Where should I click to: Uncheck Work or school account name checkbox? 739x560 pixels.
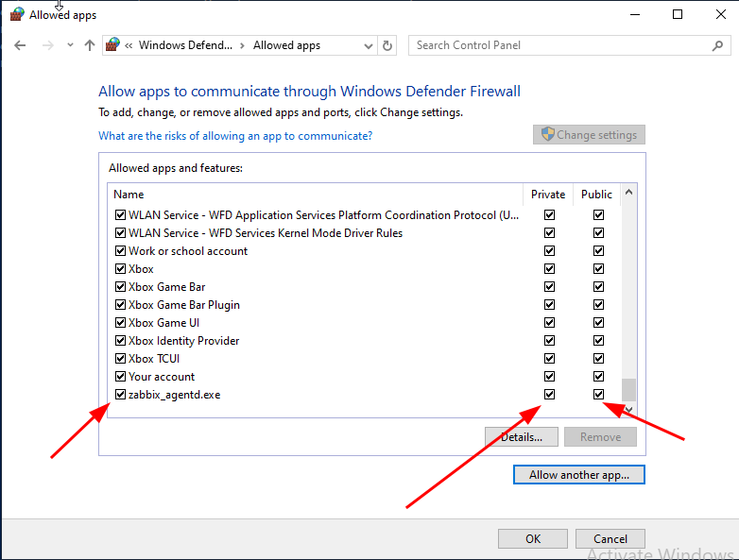coord(120,251)
